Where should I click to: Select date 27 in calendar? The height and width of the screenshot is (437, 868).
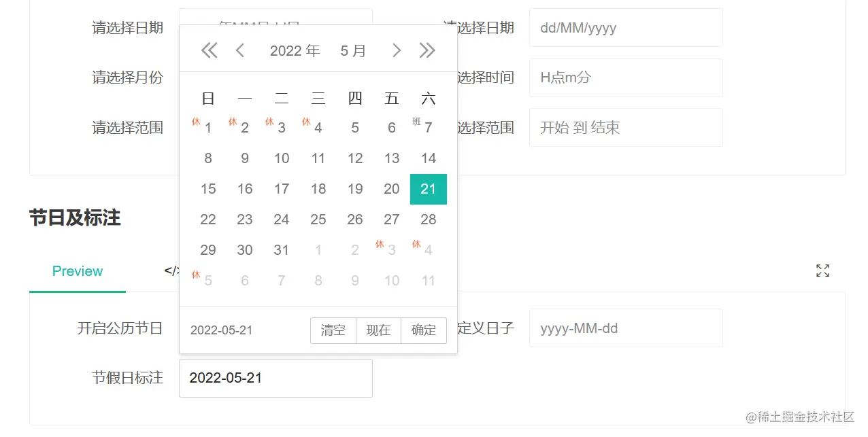(392, 220)
